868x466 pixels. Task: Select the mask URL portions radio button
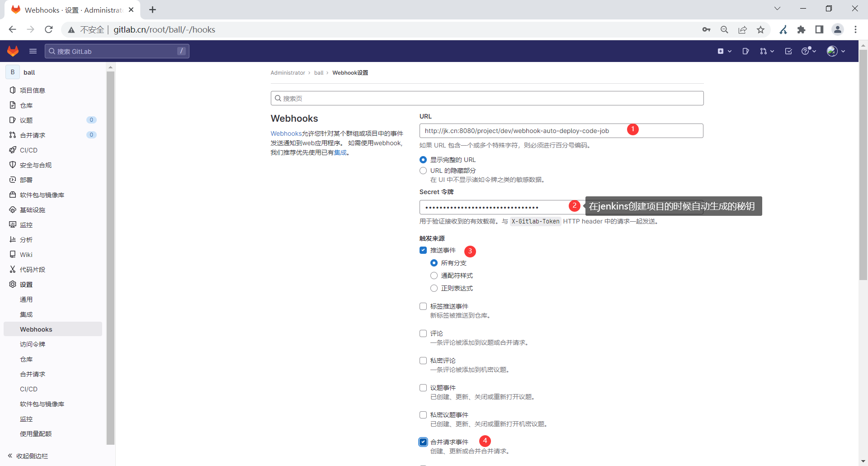coord(423,171)
